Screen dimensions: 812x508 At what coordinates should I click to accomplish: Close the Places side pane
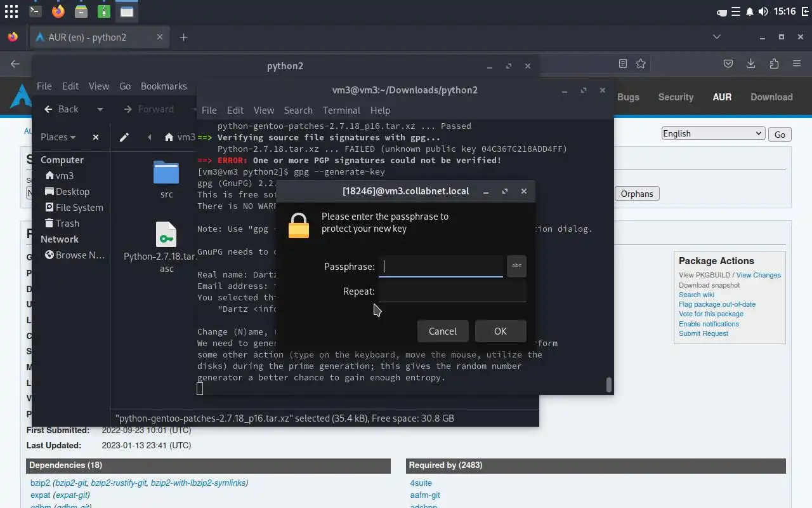pyautogui.click(x=96, y=137)
